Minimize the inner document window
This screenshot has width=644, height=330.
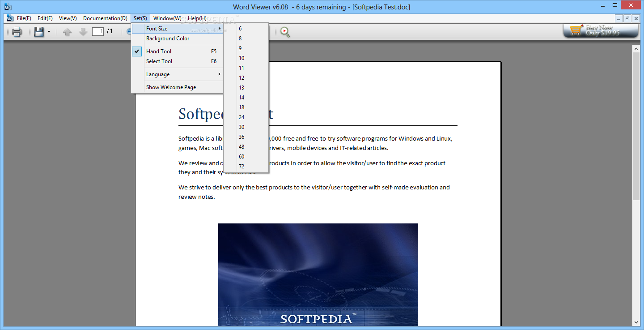(619, 18)
